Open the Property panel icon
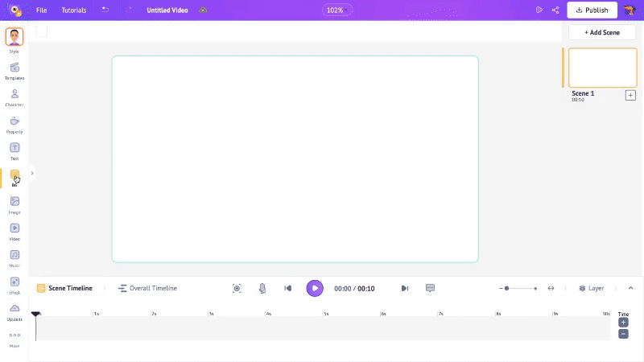 click(x=14, y=121)
